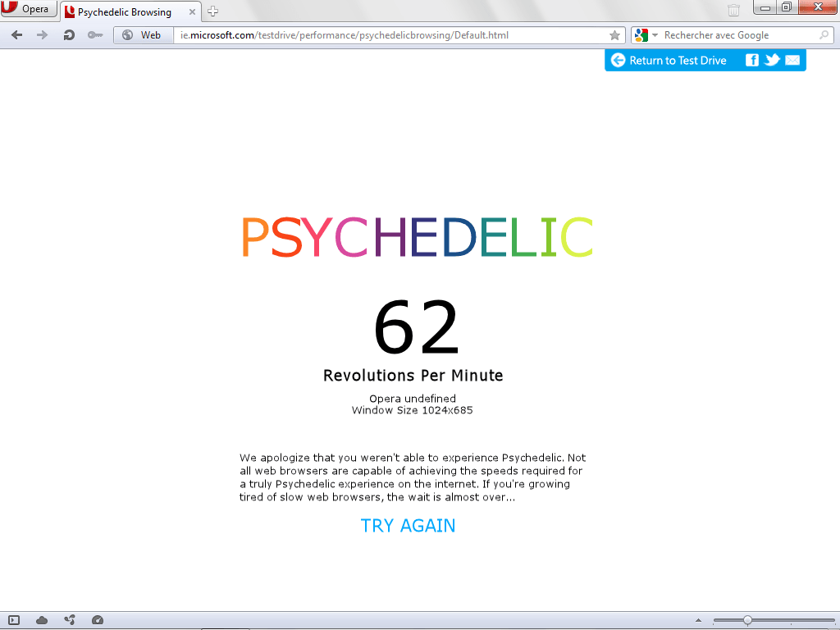Click the Rechercher avec Google search field

point(738,35)
